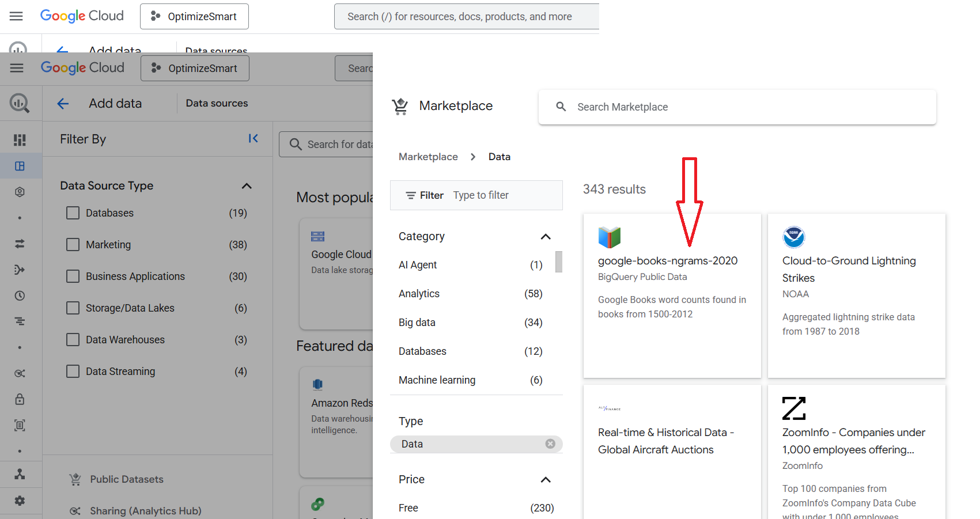Check the Databases checkbox
The height and width of the screenshot is (519, 980).
(x=73, y=213)
